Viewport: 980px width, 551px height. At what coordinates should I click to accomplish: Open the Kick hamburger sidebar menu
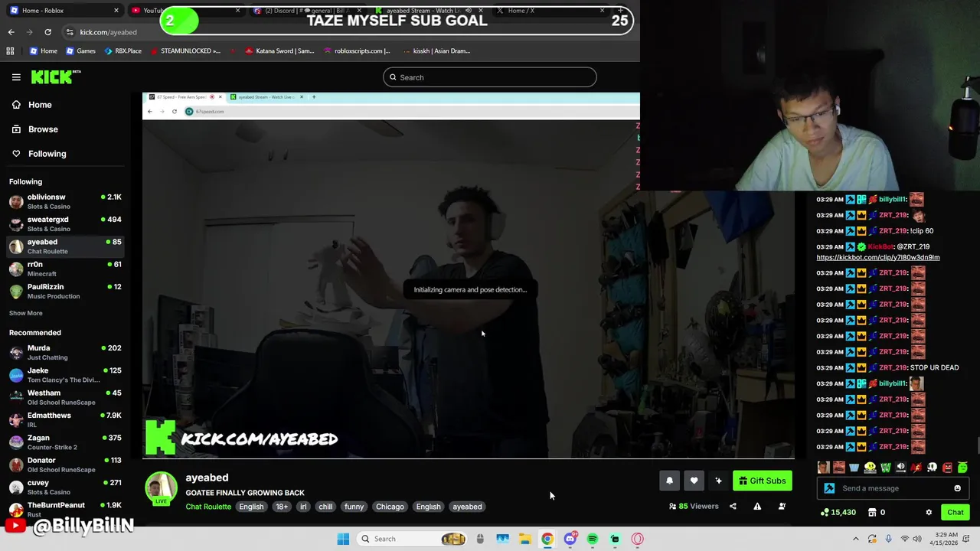point(16,77)
